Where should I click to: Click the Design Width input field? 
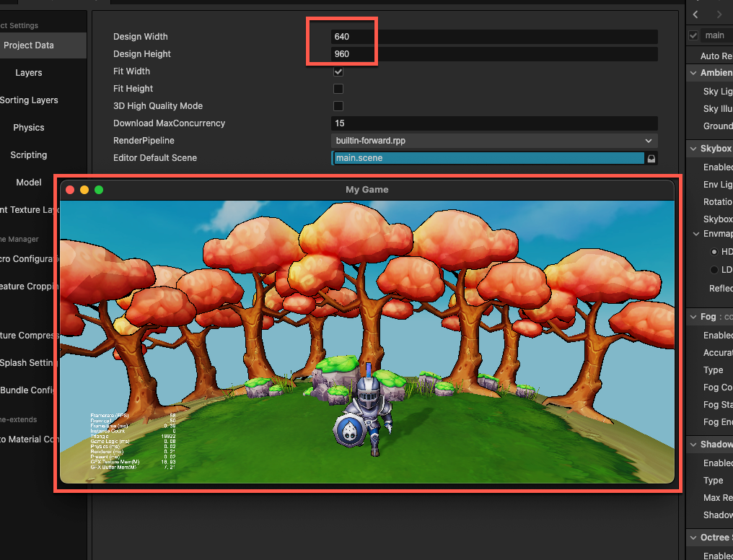pyautogui.click(x=494, y=37)
